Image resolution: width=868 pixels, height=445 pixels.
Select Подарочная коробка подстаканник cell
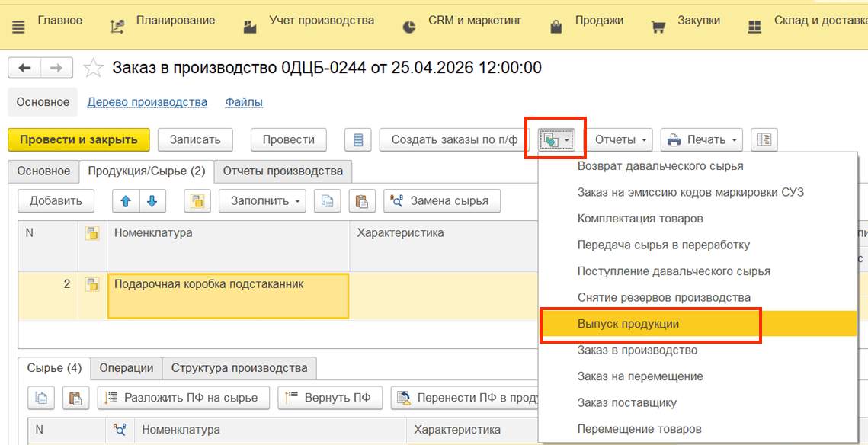tap(229, 295)
